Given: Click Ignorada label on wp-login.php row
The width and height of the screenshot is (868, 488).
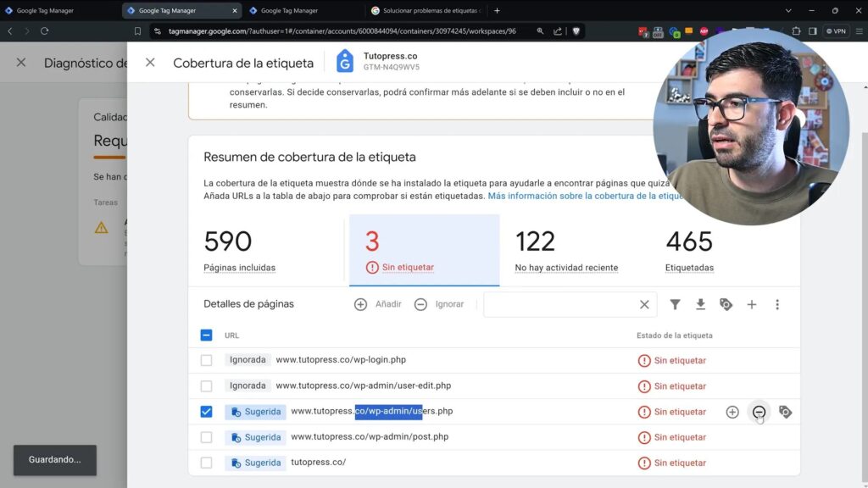Looking at the screenshot, I should pyautogui.click(x=248, y=359).
